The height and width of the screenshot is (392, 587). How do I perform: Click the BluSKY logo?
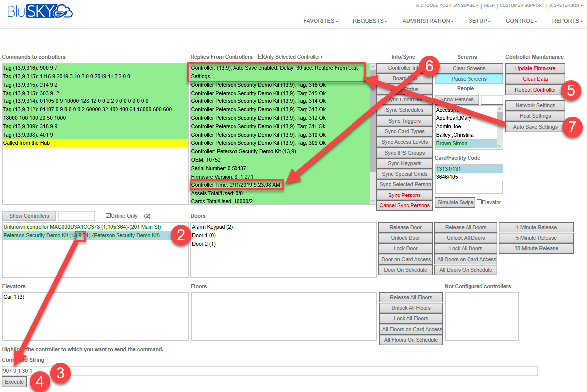(x=40, y=11)
